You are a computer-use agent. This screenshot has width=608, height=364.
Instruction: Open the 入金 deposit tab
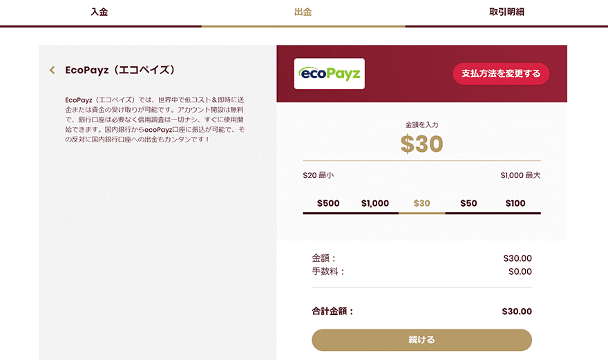[99, 12]
